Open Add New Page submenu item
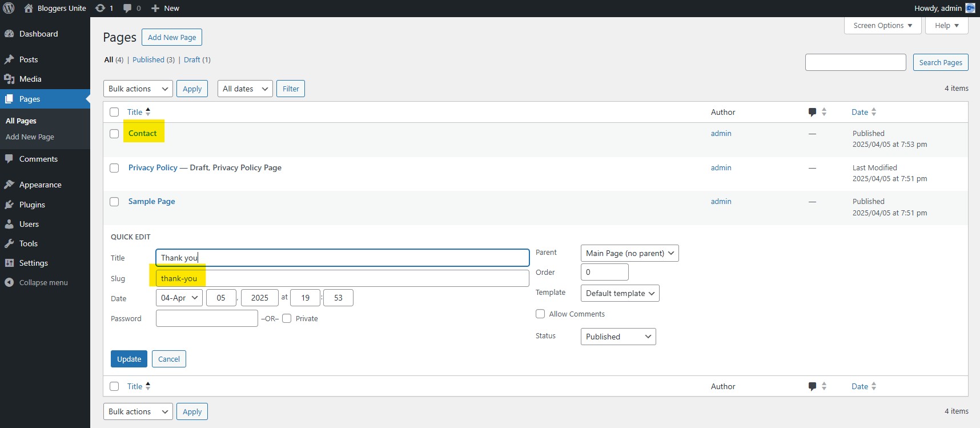 click(30, 137)
